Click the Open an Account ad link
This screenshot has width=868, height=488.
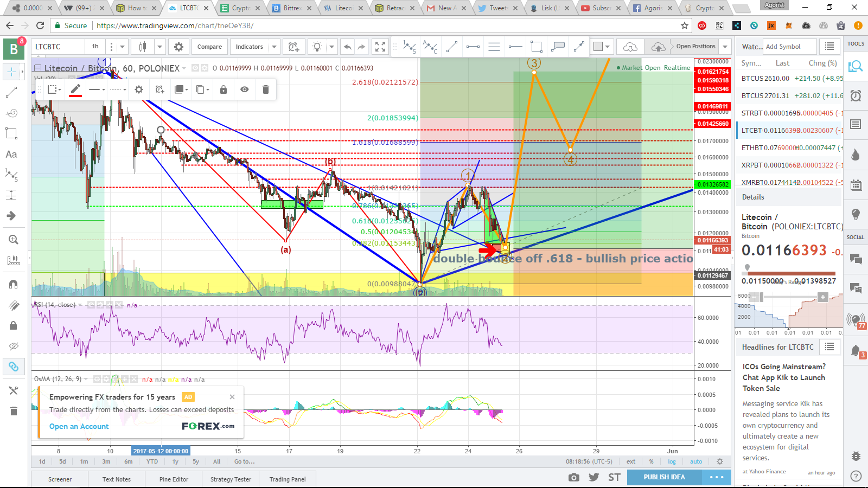79,427
